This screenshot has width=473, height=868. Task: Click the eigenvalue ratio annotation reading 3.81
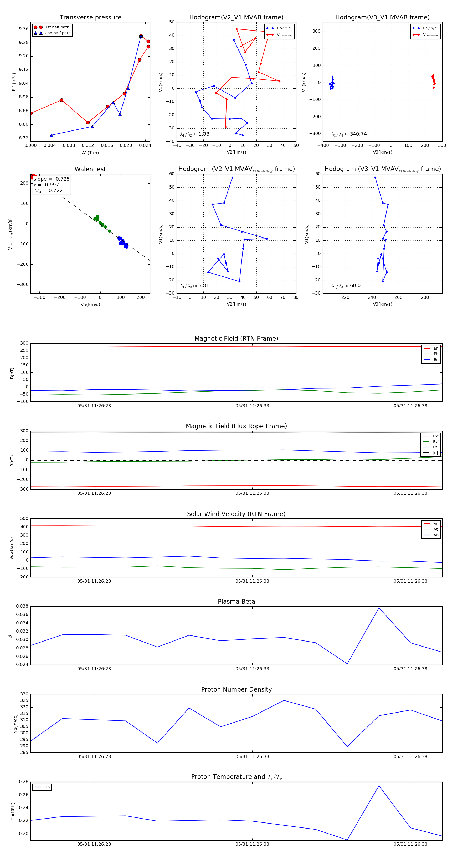tap(194, 286)
